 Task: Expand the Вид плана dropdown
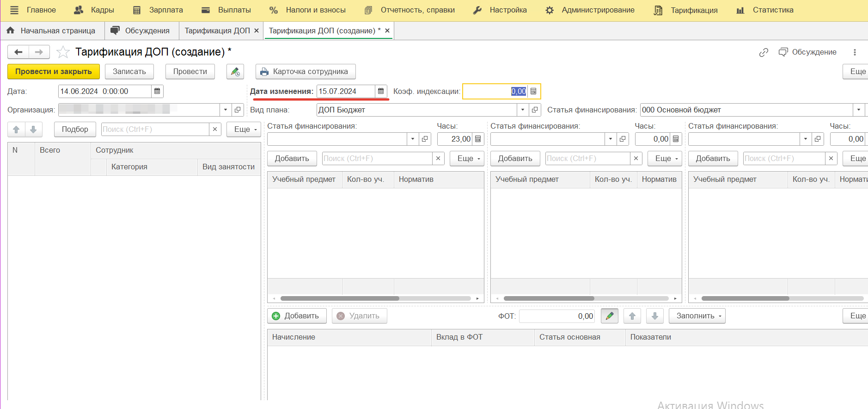tap(523, 110)
